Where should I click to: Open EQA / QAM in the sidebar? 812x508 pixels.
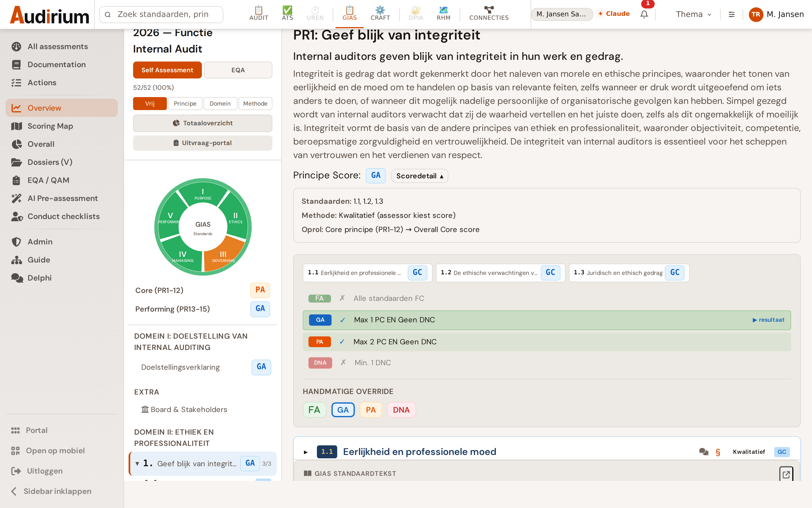click(62, 180)
